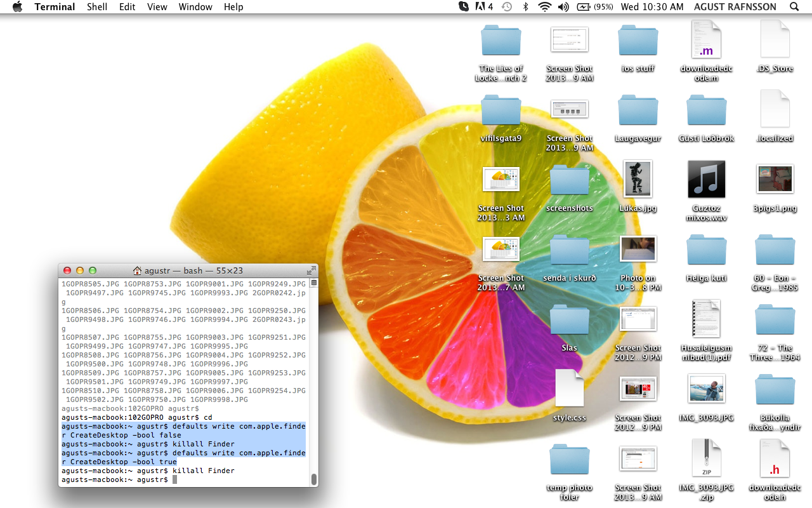Open the Shell menu
812x508 pixels.
[x=97, y=7]
